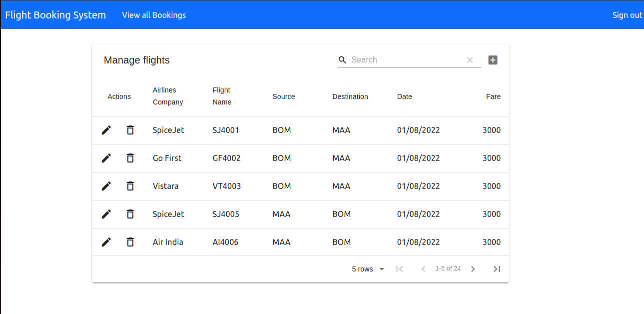Screen dimensions: 644x314
Task: Select flight name GF4002
Action: (226, 158)
